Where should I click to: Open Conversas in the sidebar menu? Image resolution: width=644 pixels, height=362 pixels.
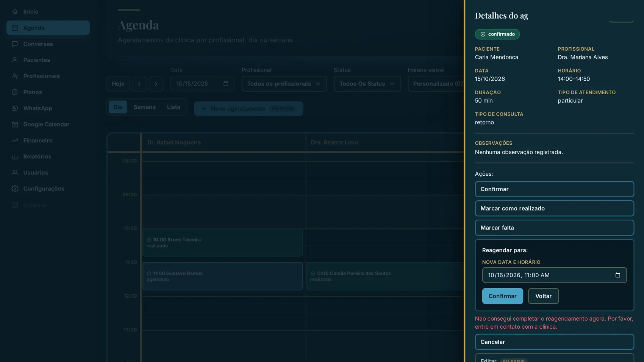(x=48, y=44)
